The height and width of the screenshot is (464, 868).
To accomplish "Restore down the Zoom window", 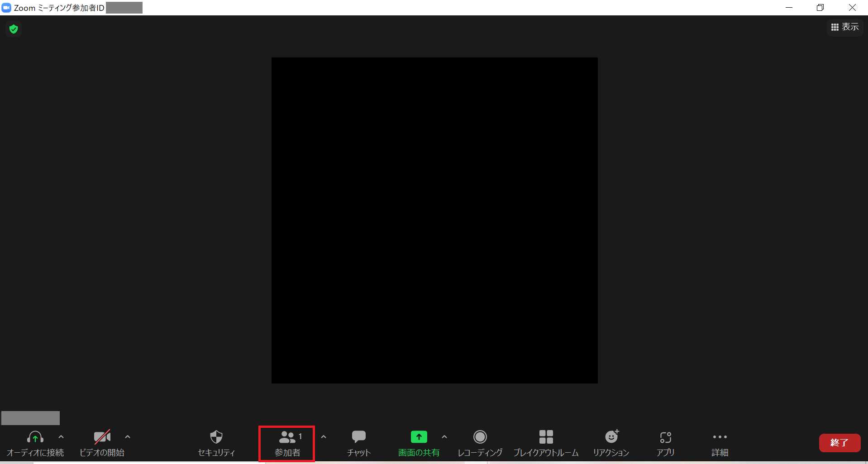I will pos(820,8).
